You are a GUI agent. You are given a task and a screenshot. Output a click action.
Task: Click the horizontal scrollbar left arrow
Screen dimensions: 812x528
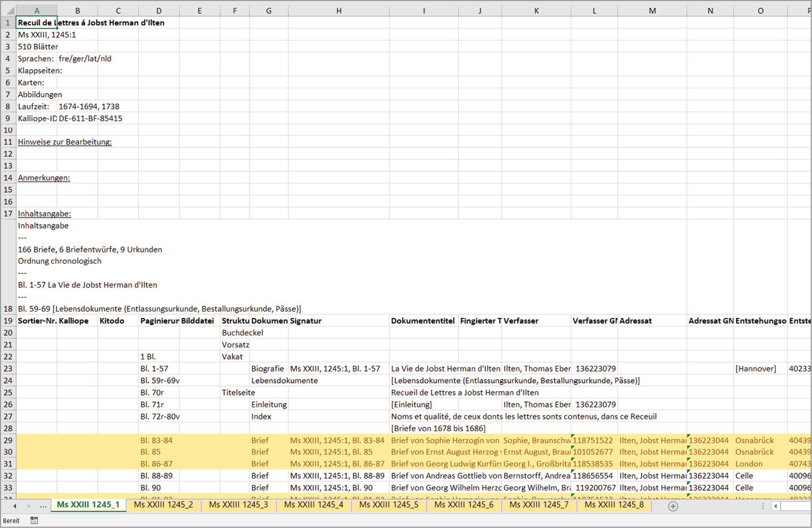(x=775, y=506)
